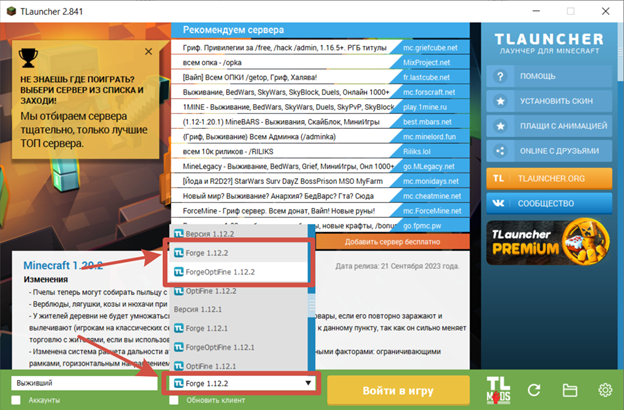Select ForgeOptiFine 1.12.1 from version list
624x410 pixels.
pyautogui.click(x=238, y=347)
